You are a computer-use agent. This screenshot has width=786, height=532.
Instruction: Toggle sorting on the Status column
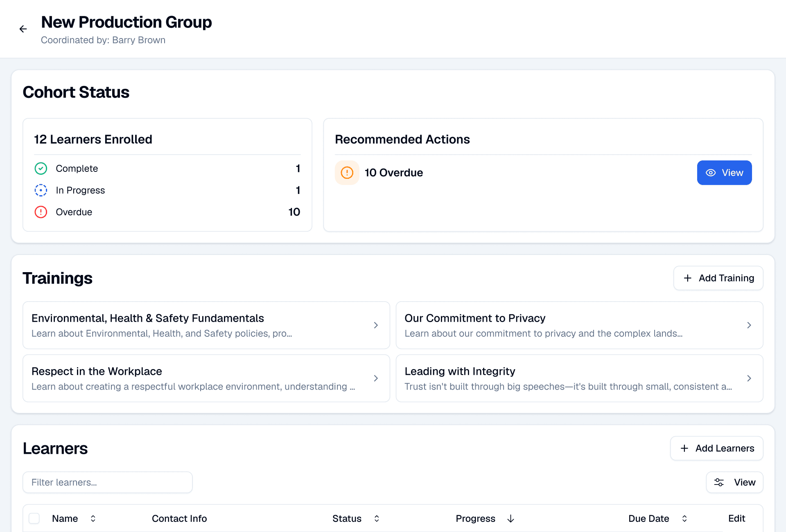pyautogui.click(x=376, y=518)
